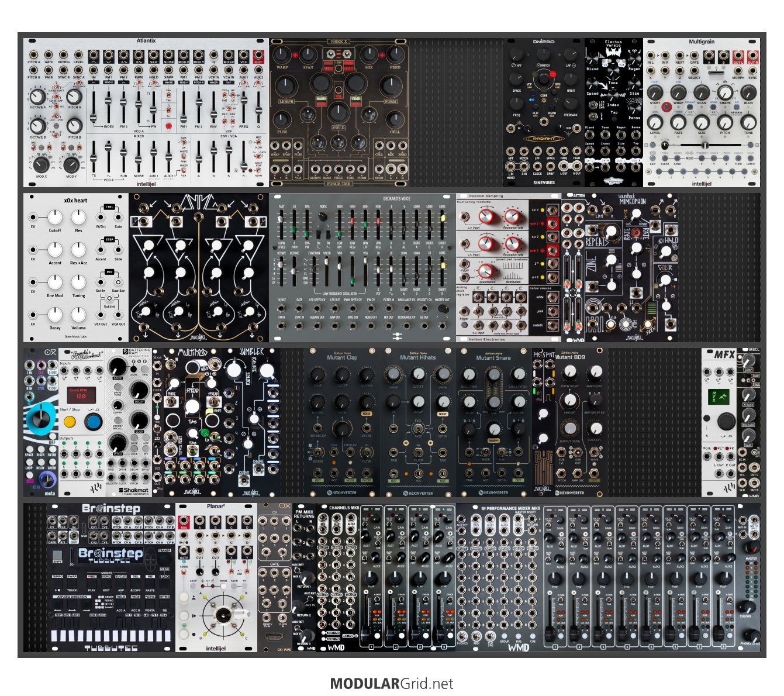The image size is (784, 696).
Task: Click the Multimod large white TIME knob
Action: point(192,406)
